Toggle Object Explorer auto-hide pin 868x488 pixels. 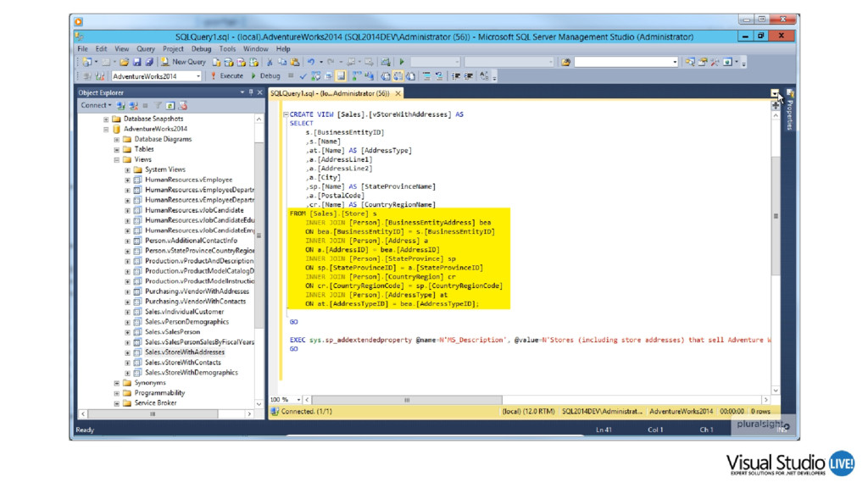[251, 92]
